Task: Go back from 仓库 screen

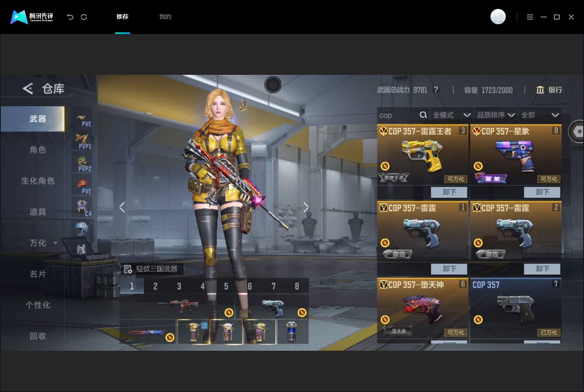Action: pyautogui.click(x=28, y=88)
